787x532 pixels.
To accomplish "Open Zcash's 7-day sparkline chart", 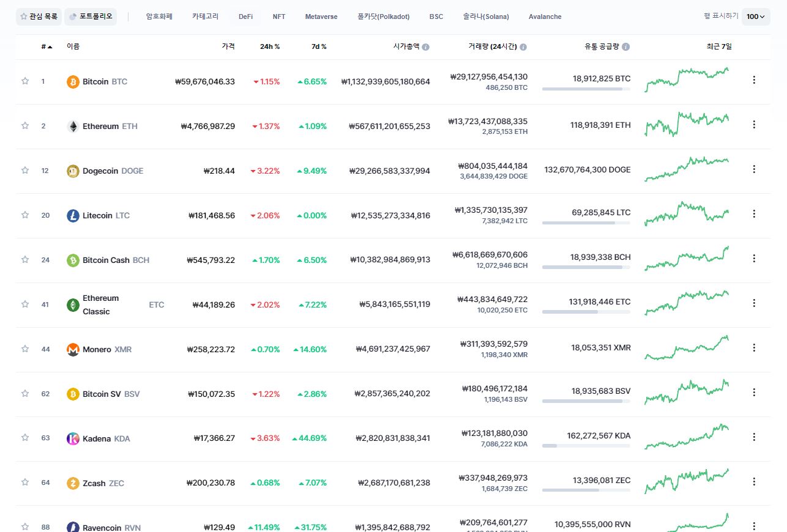I will pyautogui.click(x=687, y=481).
